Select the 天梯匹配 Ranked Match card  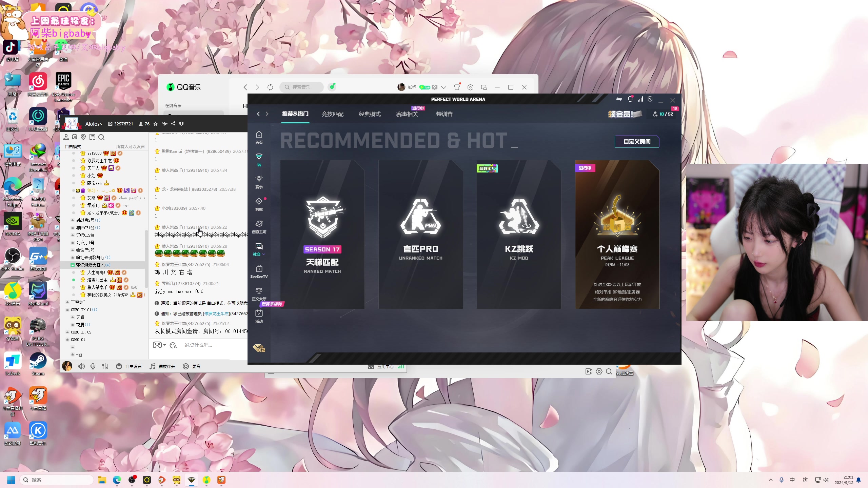322,235
